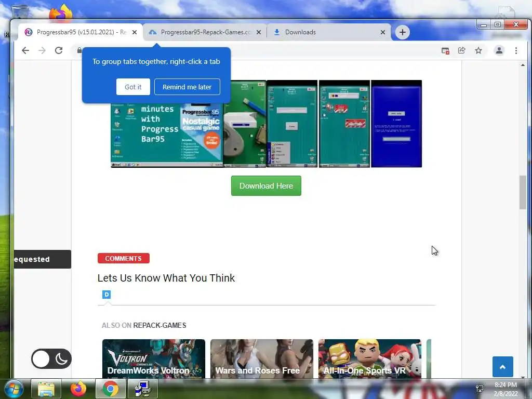Click the scrollbar up arrow
The width and height of the screenshot is (532, 399).
coord(523,65)
